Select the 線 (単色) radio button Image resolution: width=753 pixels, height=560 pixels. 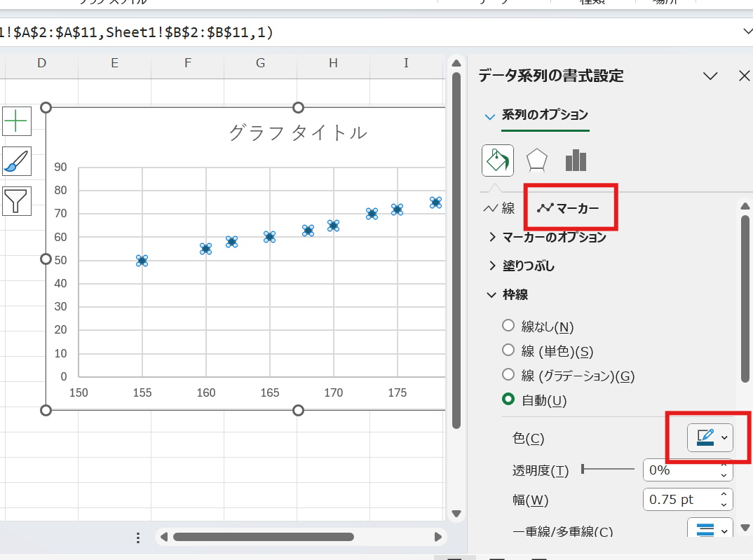click(508, 350)
